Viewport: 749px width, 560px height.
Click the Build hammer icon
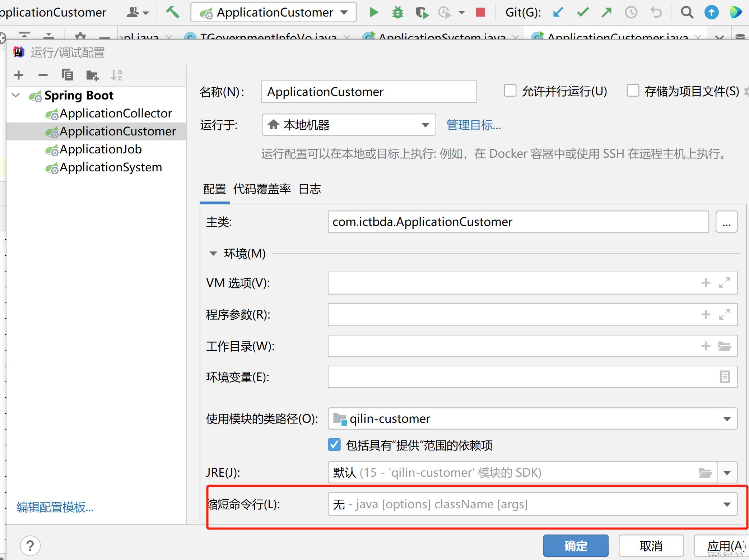(x=172, y=13)
